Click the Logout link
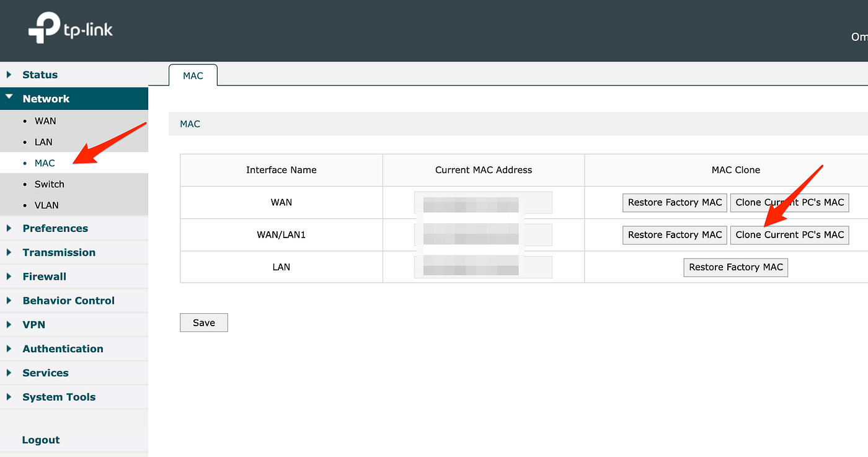 click(x=41, y=440)
